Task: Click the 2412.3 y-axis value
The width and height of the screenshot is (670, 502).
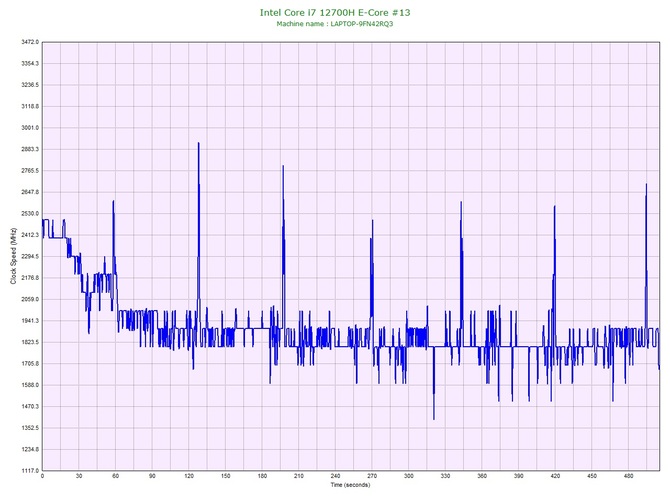Action: coord(30,235)
